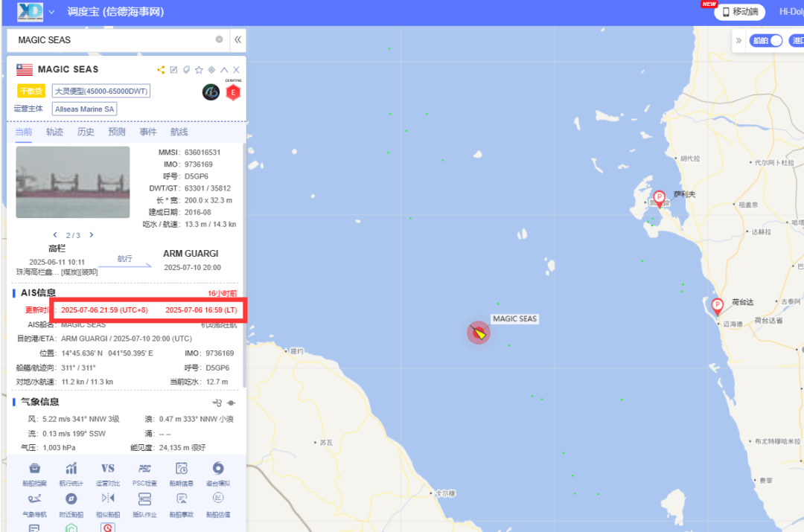Star MAGIC SEAS as a favorite
This screenshot has width=804, height=532.
(199, 70)
